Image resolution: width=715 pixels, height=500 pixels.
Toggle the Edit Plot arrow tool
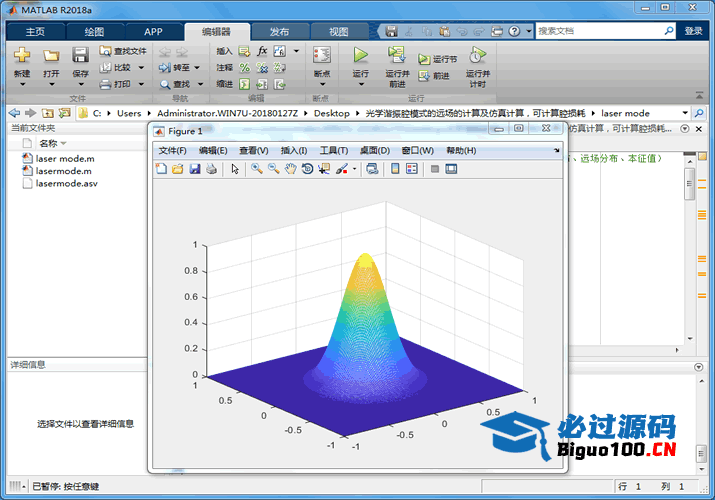coord(235,169)
